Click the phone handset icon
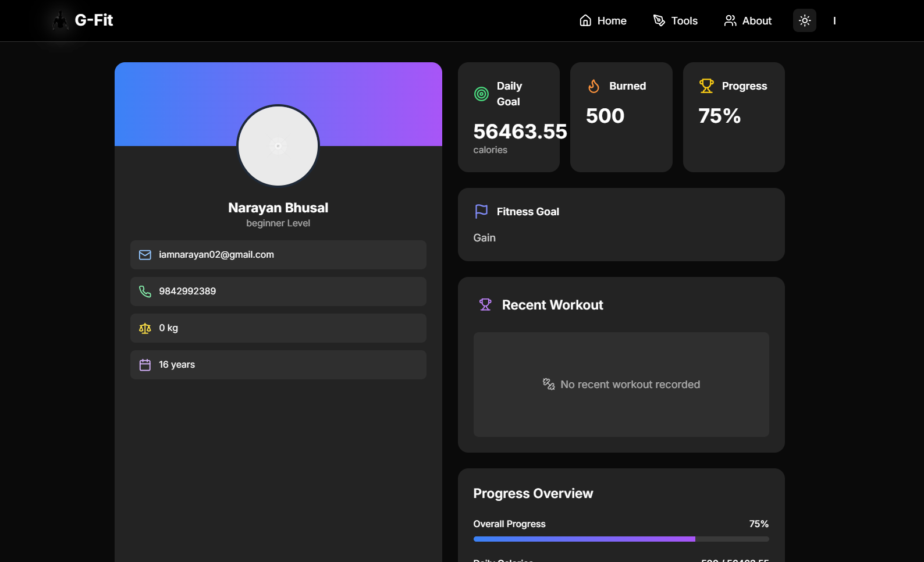This screenshot has height=562, width=924. click(145, 291)
